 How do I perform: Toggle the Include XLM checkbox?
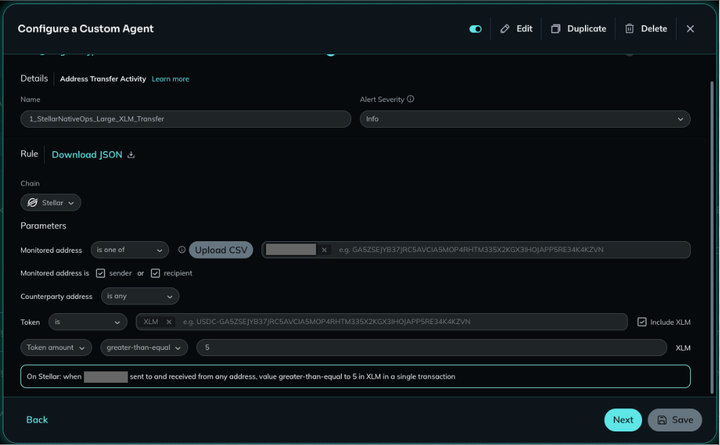pos(642,322)
